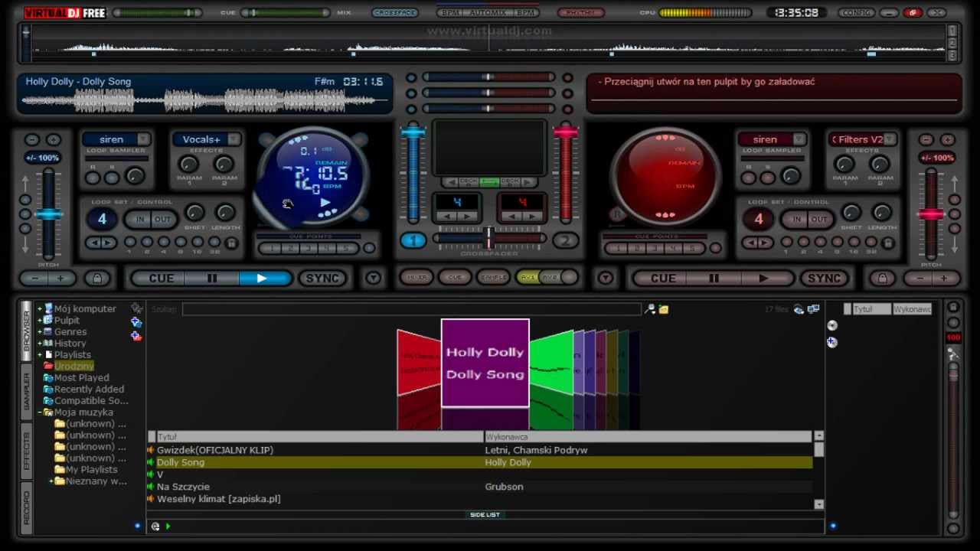Click the red deck 2 volume fader
Image resolution: width=980 pixels, height=551 pixels.
pyautogui.click(x=566, y=132)
